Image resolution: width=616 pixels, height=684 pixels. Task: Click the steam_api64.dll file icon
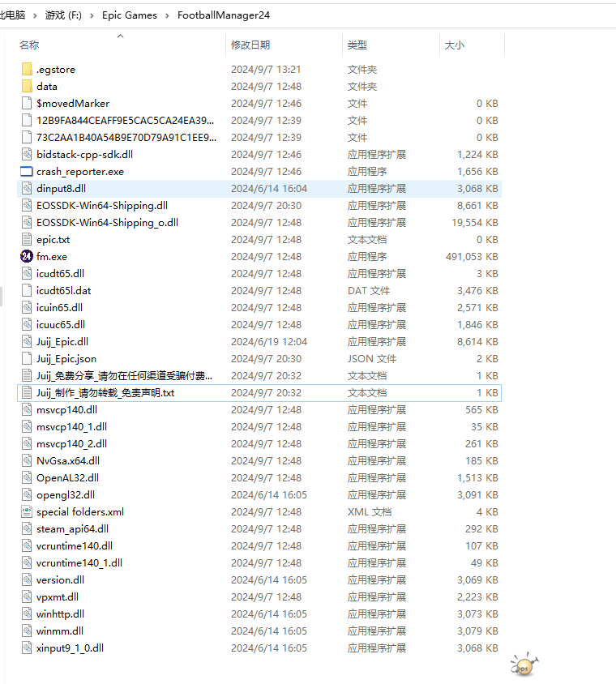[27, 528]
